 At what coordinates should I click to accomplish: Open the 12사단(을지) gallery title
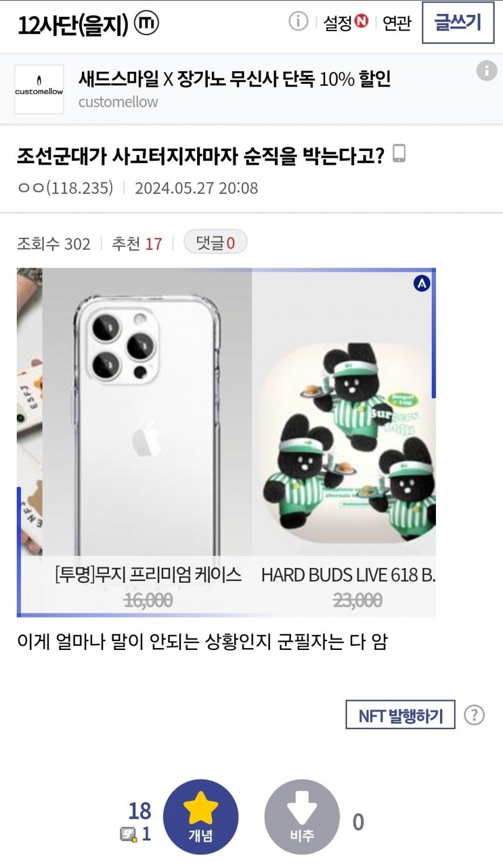tap(72, 25)
